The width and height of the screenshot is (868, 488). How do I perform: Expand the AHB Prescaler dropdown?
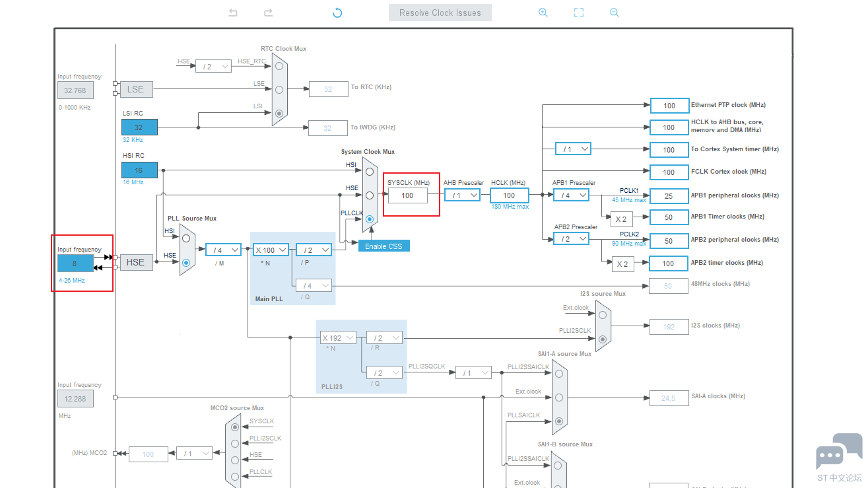point(462,195)
